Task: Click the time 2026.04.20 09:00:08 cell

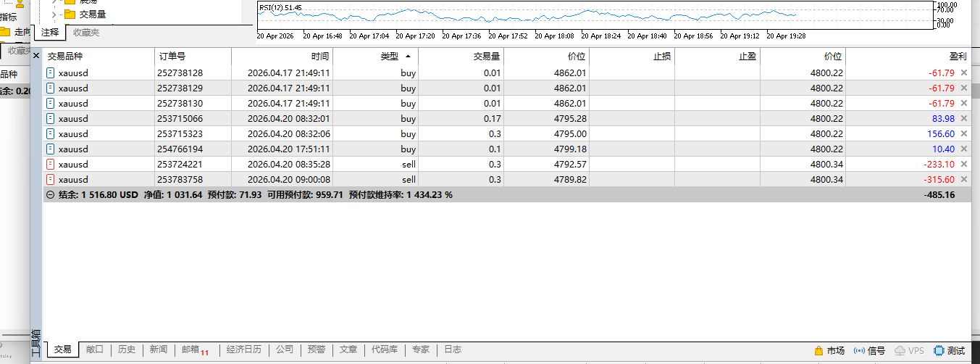Action: tap(282, 179)
